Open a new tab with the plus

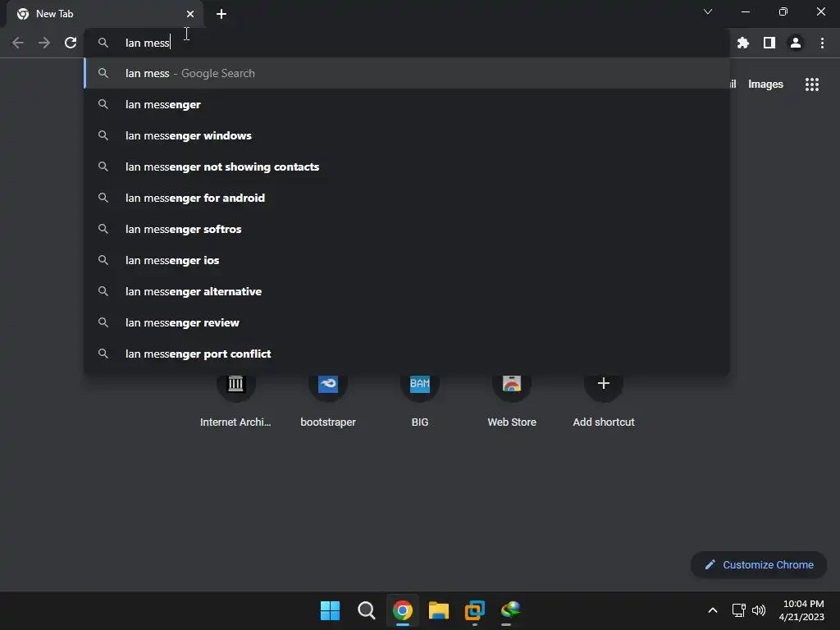[x=221, y=14]
